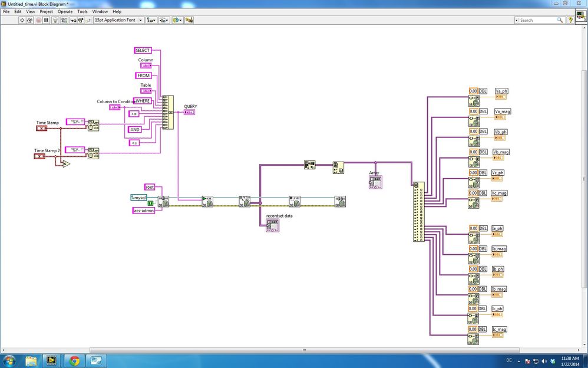Viewport: 588px width, 368px height.
Task: Select the Time Stamp 2 control terminal
Action: tap(39, 156)
